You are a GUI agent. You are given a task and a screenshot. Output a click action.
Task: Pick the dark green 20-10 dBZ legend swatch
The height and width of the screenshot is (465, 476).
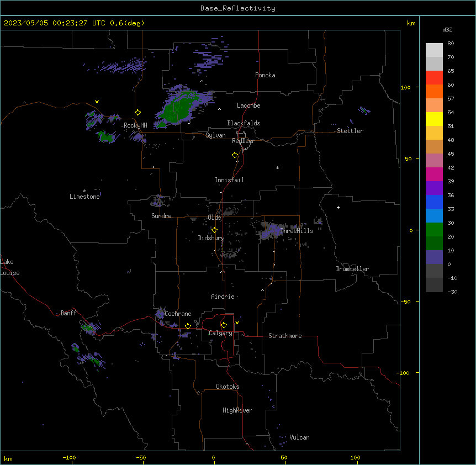[434, 244]
